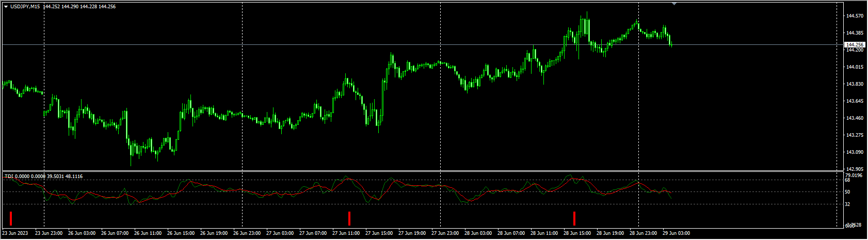
Task: Click the 143.090 price scale value
Action: click(x=855, y=152)
